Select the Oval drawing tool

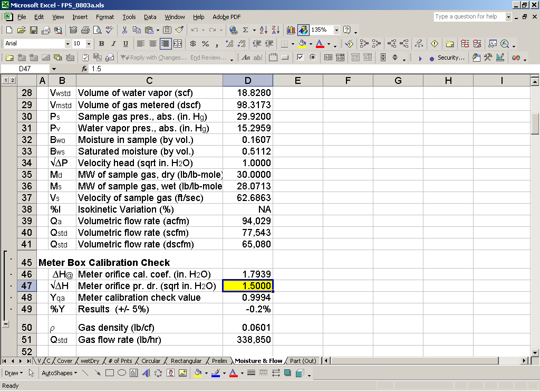click(122, 373)
